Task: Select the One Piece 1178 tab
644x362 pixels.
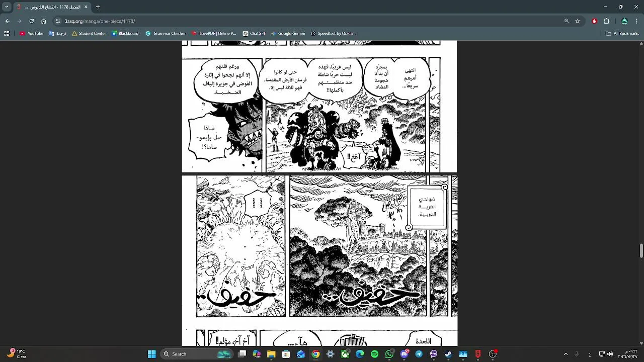Action: (x=52, y=7)
